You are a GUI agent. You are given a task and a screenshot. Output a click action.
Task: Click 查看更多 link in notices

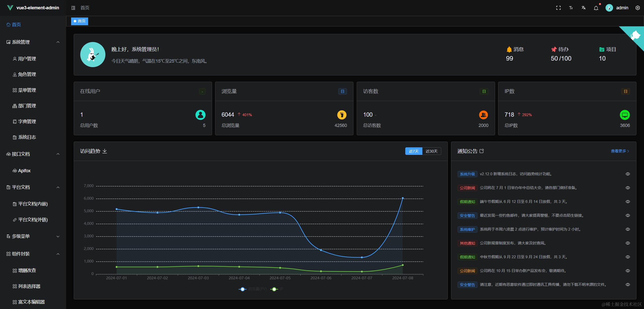pyautogui.click(x=620, y=151)
